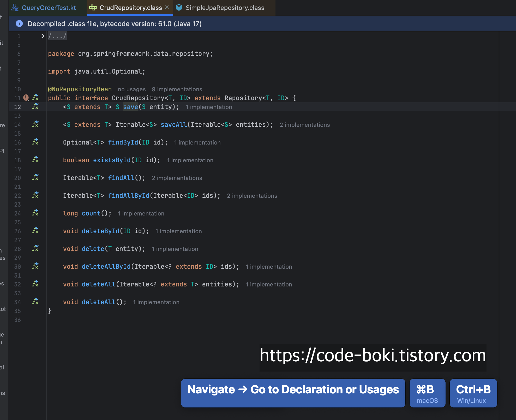The width and height of the screenshot is (516, 420).
Task: Click the gutter icon next to existsById
Action: 35,160
